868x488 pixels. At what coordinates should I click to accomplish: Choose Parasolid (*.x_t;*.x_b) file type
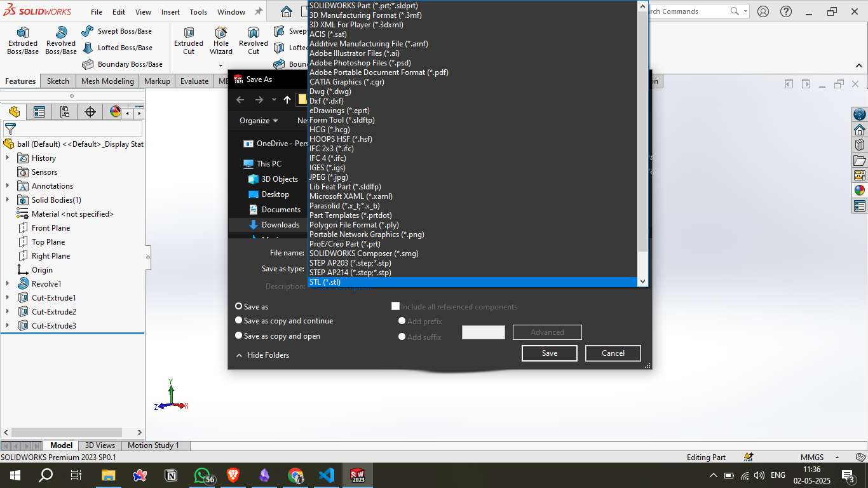click(x=473, y=206)
